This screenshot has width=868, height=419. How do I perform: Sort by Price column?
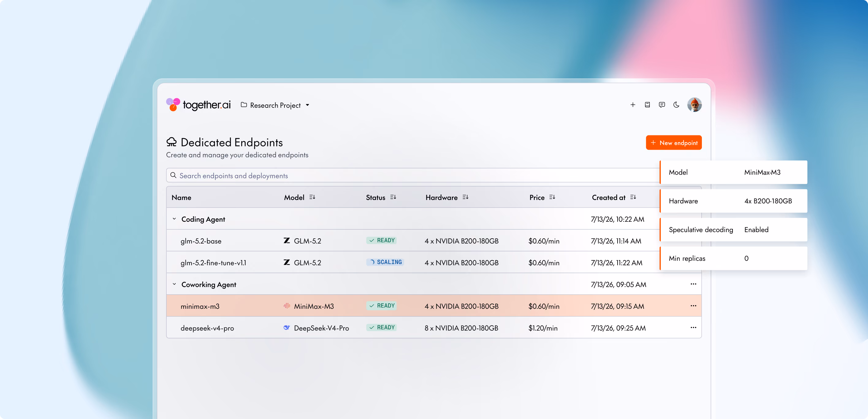point(552,197)
